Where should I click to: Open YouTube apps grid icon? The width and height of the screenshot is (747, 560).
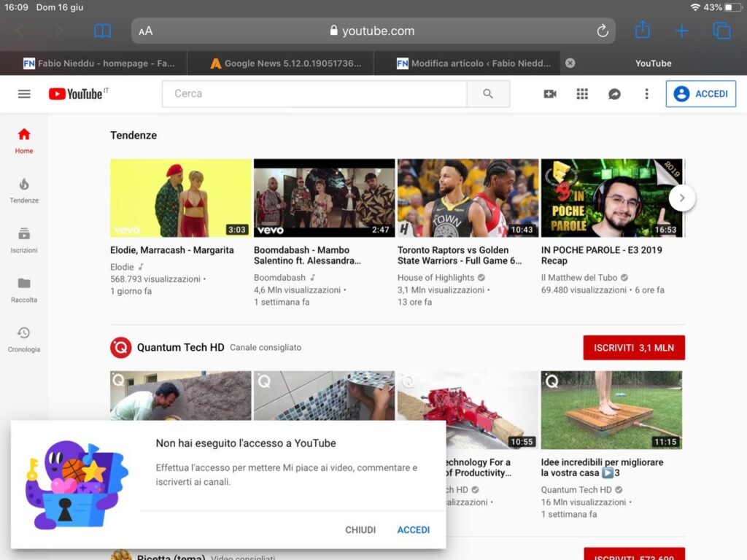[x=582, y=94]
